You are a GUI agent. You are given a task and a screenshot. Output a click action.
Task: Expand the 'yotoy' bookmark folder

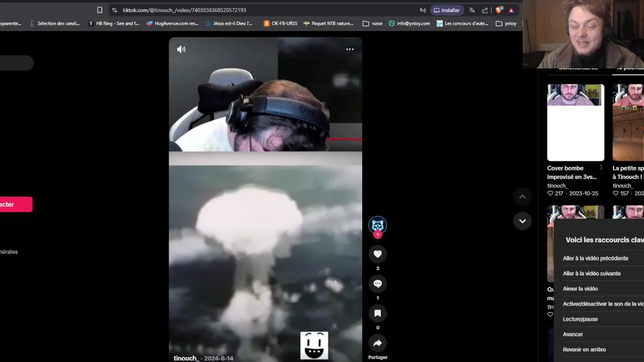[x=506, y=23]
